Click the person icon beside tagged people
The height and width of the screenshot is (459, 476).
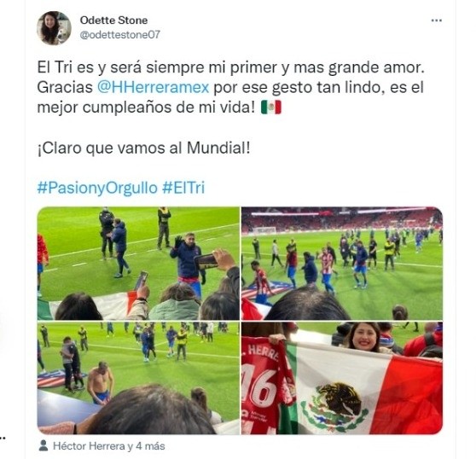pyautogui.click(x=44, y=445)
